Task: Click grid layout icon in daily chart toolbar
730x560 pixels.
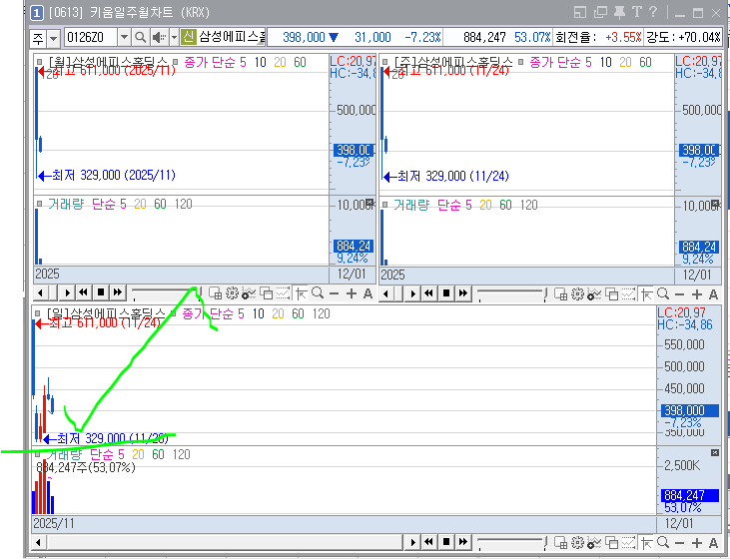Action: click(x=561, y=543)
